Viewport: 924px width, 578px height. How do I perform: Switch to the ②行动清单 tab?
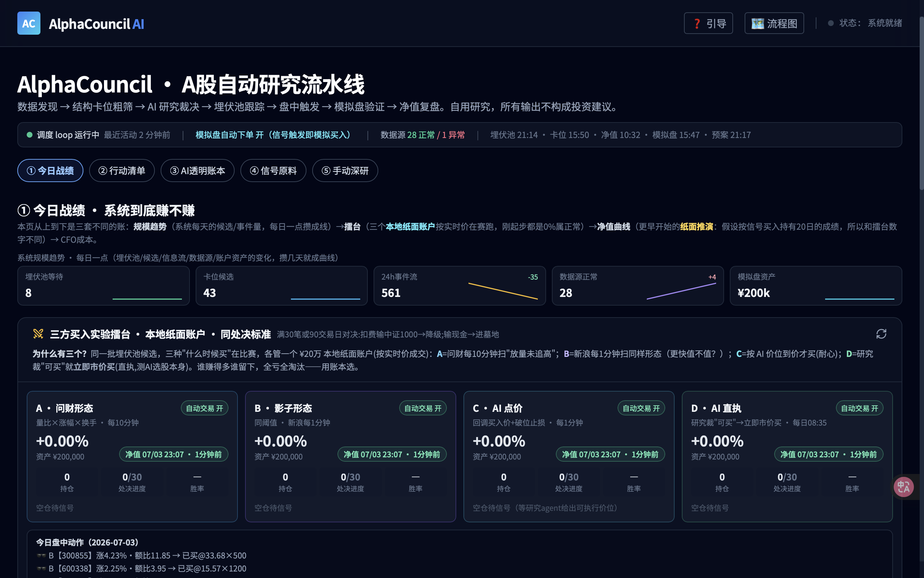(x=122, y=171)
